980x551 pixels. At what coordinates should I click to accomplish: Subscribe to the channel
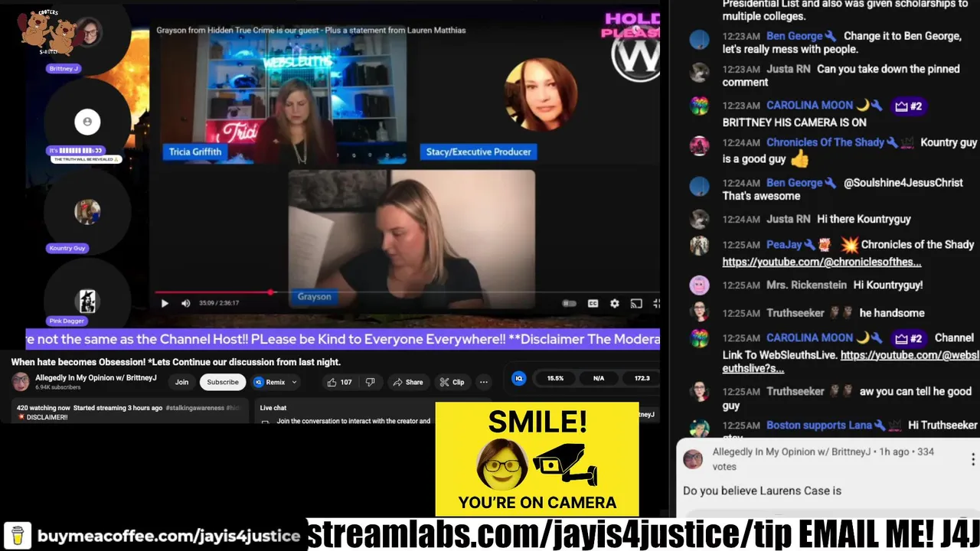[x=223, y=382]
